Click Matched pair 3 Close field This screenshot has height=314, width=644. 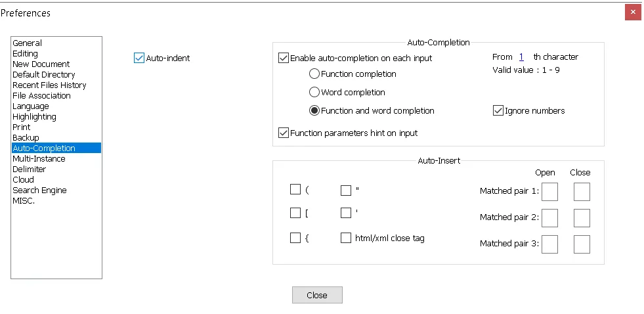582,244
